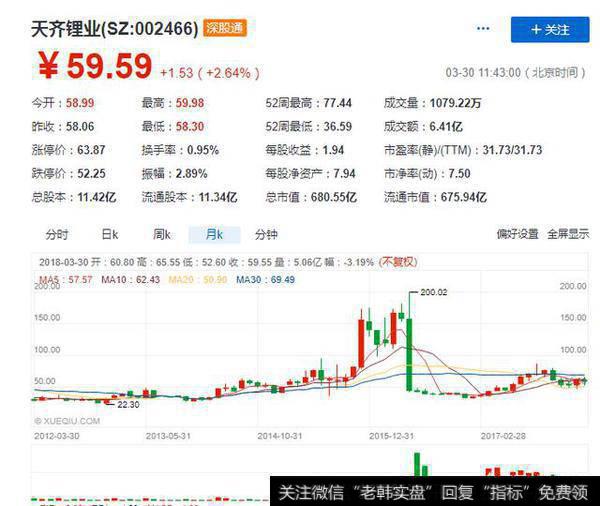This screenshot has height=506, width=600.
Task: Click 涨停价 value 63.87
Action: 91,150
